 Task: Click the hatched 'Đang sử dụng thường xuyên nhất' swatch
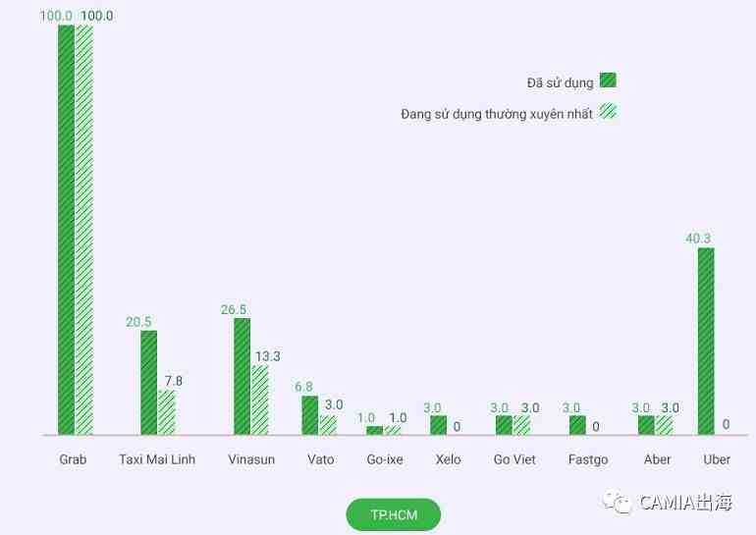pos(608,112)
